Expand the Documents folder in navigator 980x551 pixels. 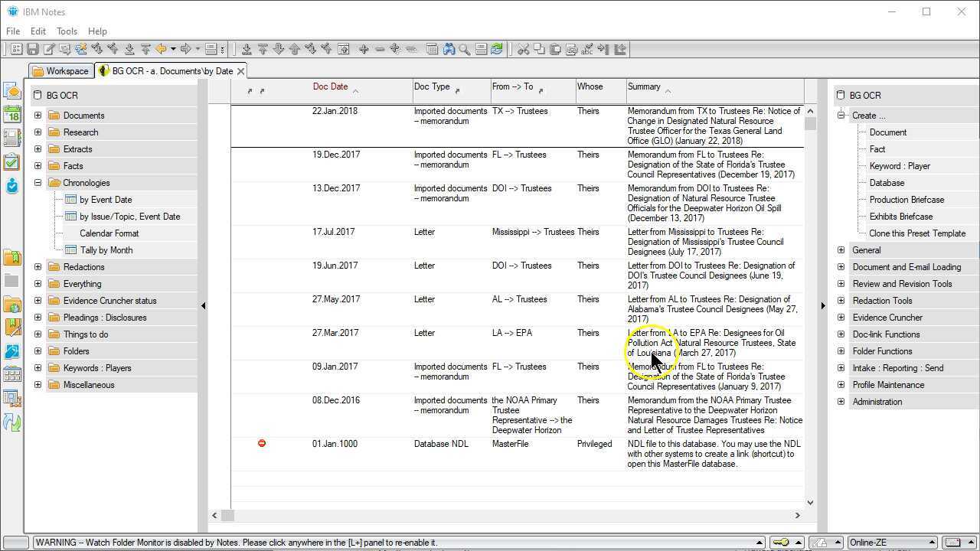click(x=38, y=116)
